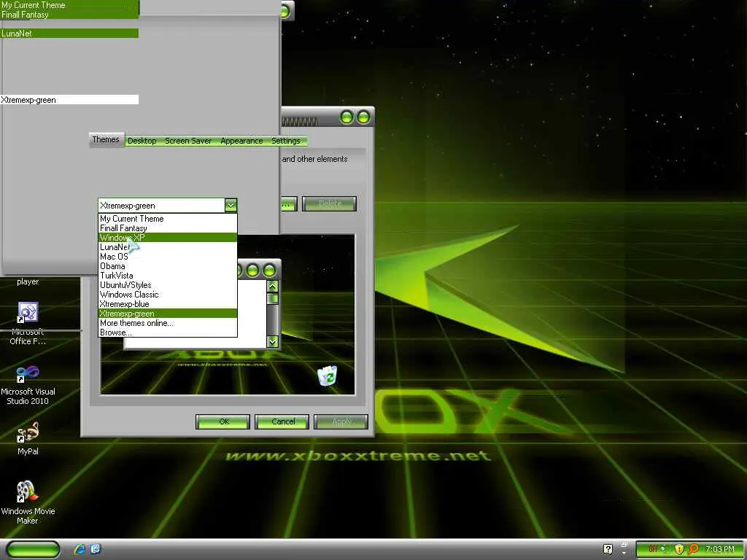Click the orange magnifier icon in system tray
The height and width of the screenshot is (560, 747).
click(x=694, y=549)
